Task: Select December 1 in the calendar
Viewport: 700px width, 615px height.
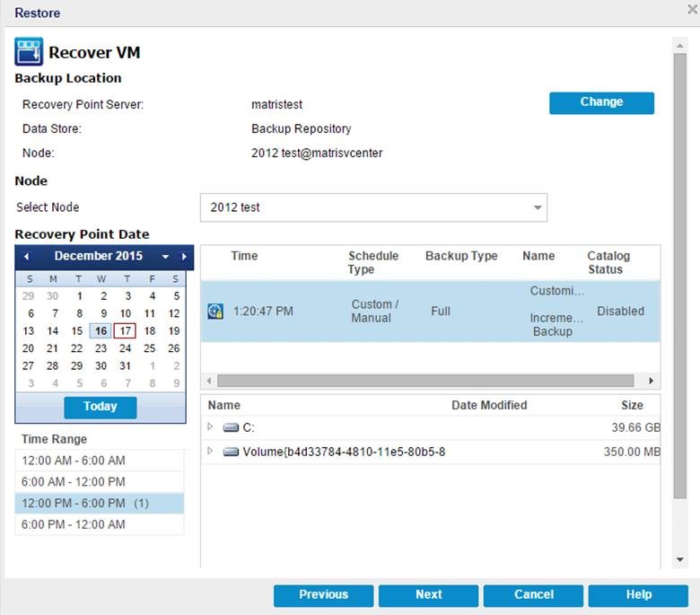Action: (x=79, y=296)
